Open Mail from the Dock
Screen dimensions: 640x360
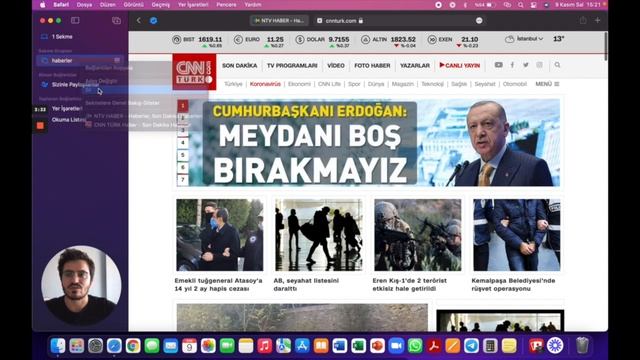[170, 346]
